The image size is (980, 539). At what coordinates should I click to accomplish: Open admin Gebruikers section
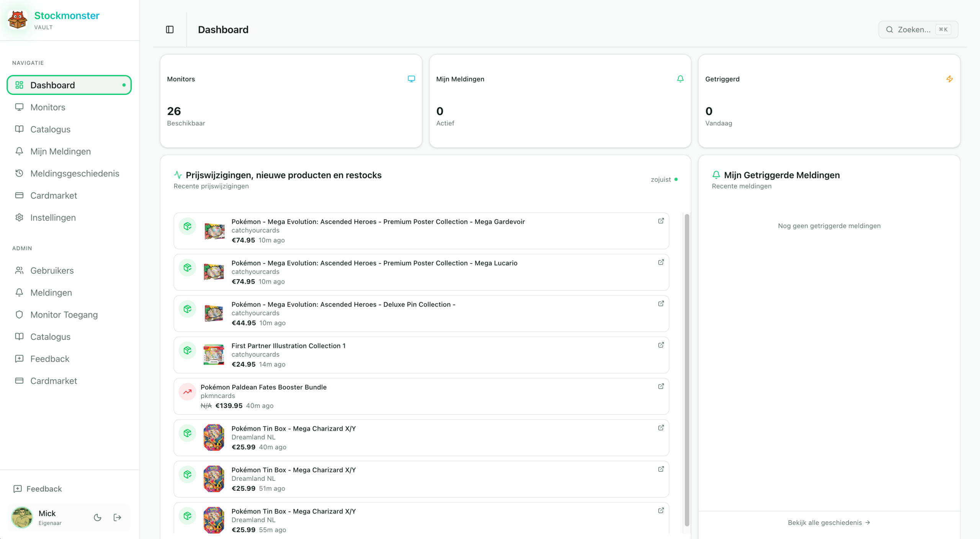52,270
